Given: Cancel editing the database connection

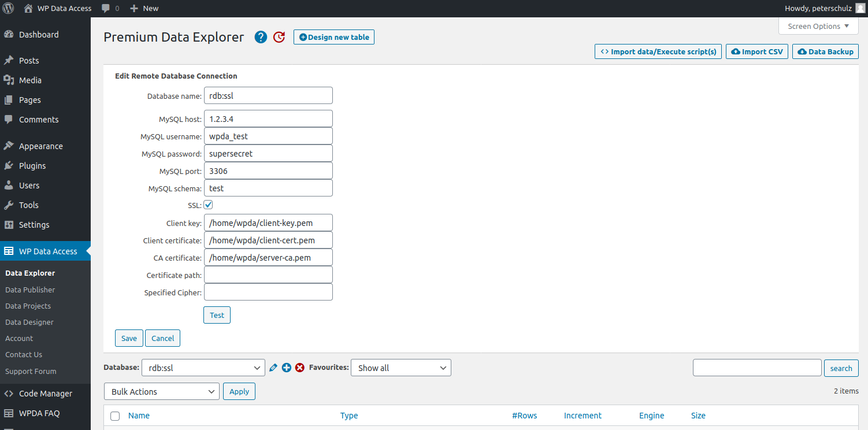Looking at the screenshot, I should [x=162, y=338].
